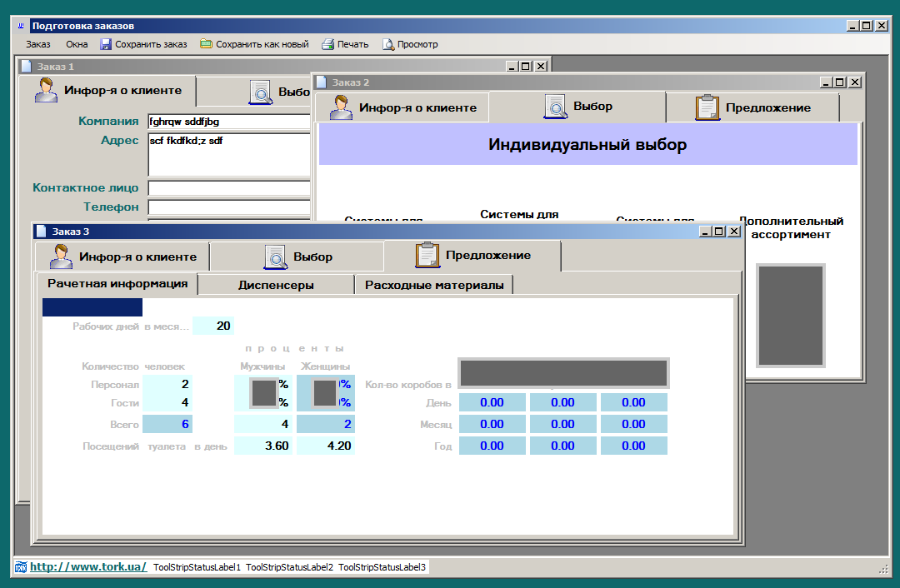Click the person icon on Заказ 1 client tab
Image resolution: width=900 pixels, height=588 pixels.
coord(46,90)
